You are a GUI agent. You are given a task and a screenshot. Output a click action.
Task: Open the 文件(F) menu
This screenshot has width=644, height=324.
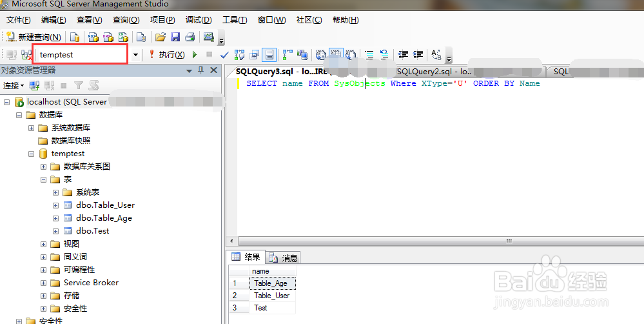tap(19, 20)
